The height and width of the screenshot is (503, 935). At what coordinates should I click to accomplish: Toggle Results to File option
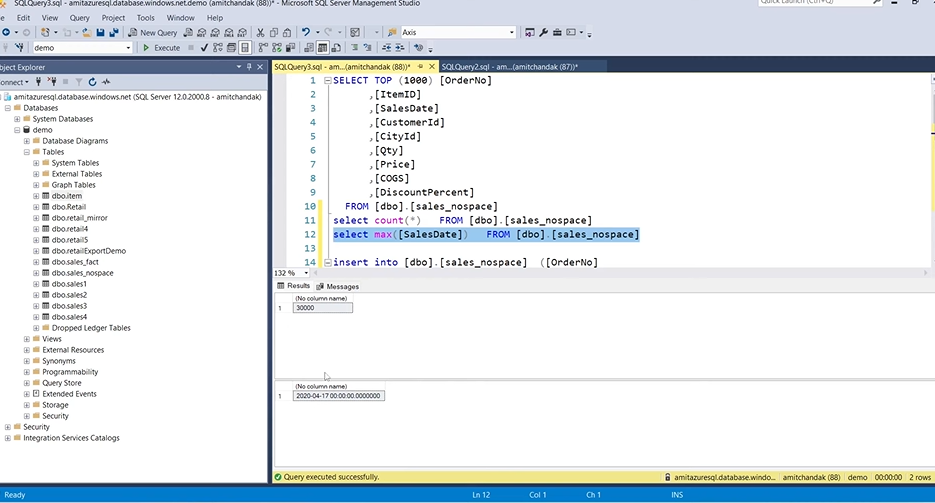coord(336,48)
